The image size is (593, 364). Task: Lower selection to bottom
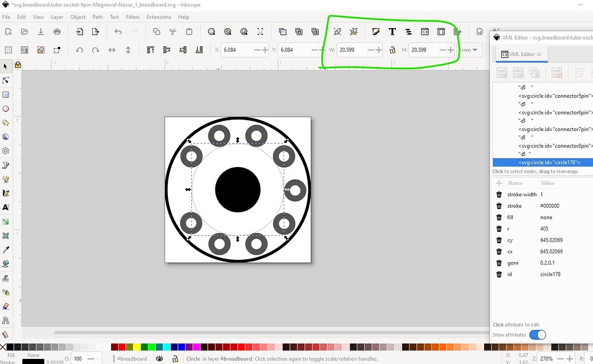[199, 50]
